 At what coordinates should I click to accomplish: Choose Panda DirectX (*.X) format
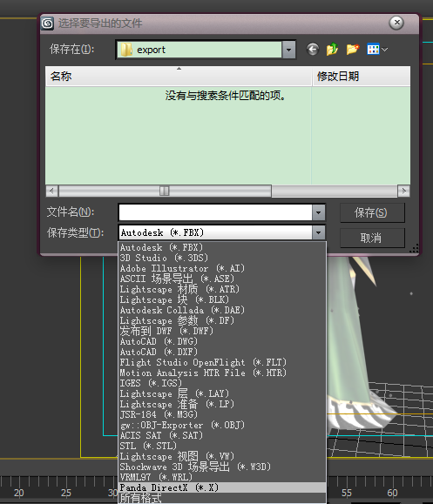point(222,487)
